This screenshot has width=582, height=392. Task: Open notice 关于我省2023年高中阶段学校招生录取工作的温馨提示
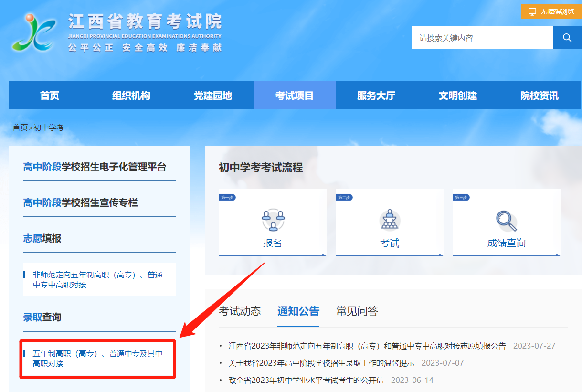321,363
